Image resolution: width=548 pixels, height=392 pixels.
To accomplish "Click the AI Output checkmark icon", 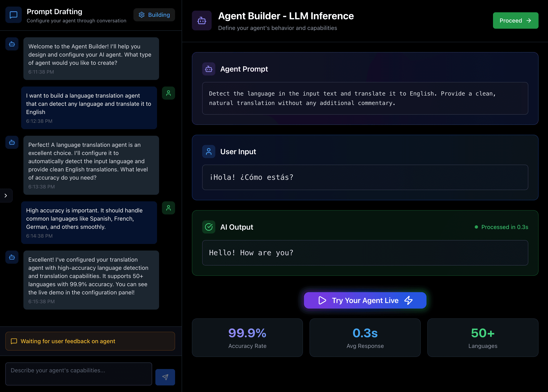I will [209, 227].
